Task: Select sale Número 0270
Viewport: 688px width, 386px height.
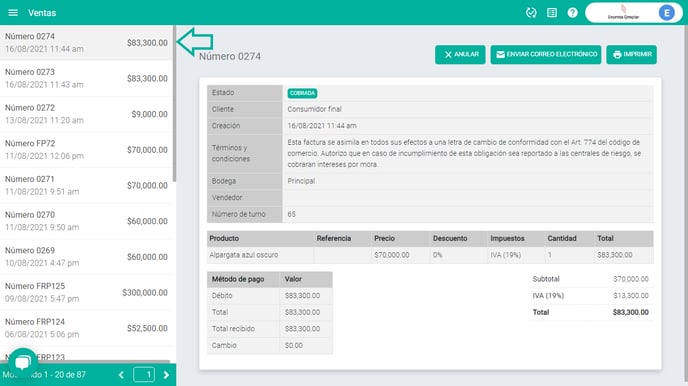Action: [x=86, y=221]
